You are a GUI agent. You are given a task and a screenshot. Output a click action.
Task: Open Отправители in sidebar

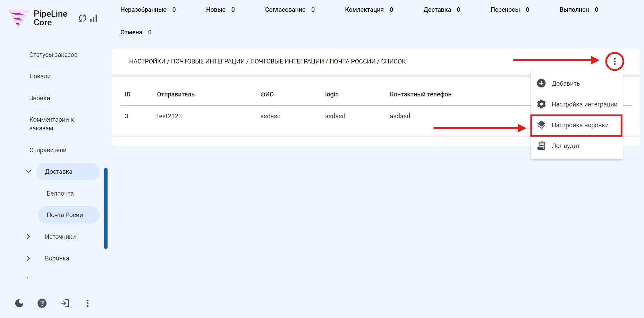coord(48,150)
